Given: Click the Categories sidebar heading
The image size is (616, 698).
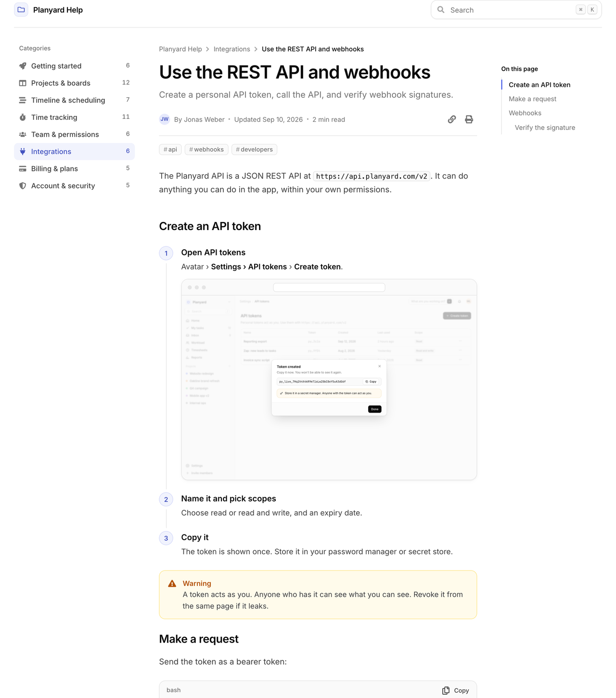Looking at the screenshot, I should pos(35,48).
